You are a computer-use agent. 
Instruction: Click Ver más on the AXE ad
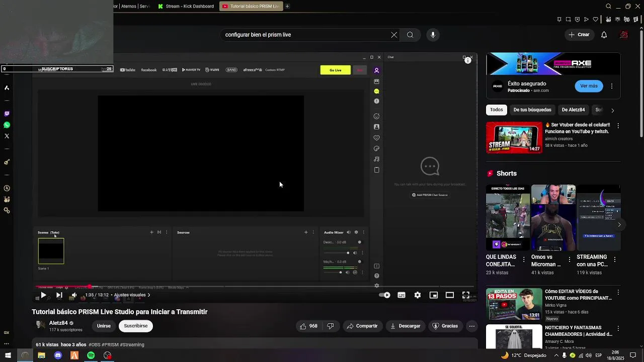coord(589,86)
